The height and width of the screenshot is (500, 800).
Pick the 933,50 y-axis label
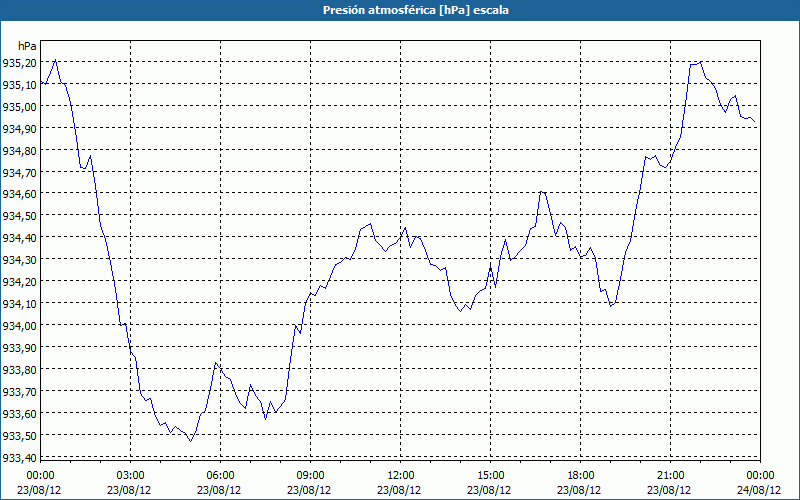click(x=18, y=435)
